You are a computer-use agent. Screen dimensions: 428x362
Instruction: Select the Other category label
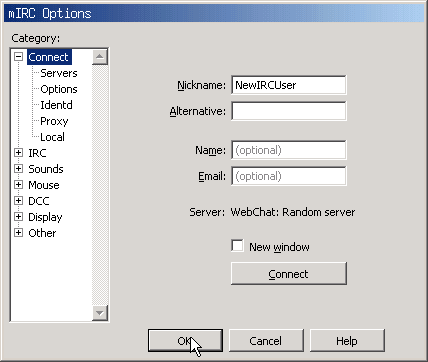click(42, 233)
